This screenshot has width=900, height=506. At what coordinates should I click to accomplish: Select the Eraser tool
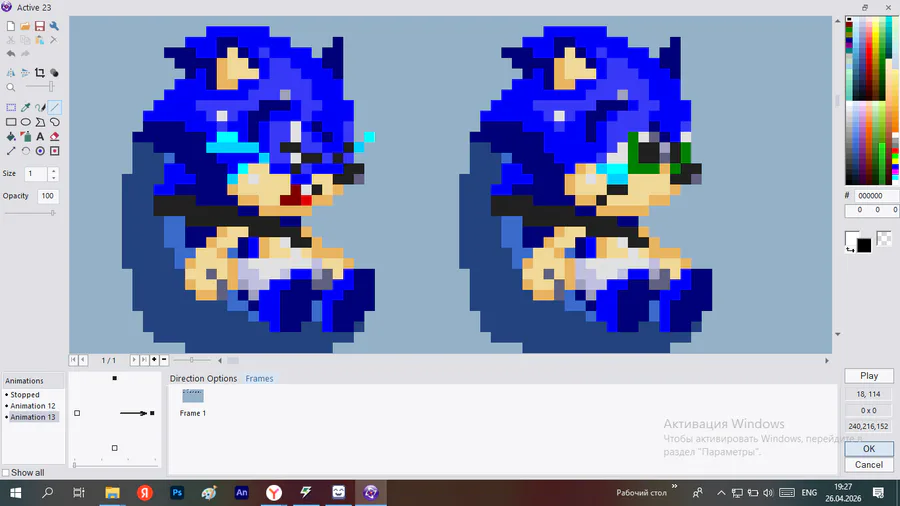pyautogui.click(x=55, y=137)
